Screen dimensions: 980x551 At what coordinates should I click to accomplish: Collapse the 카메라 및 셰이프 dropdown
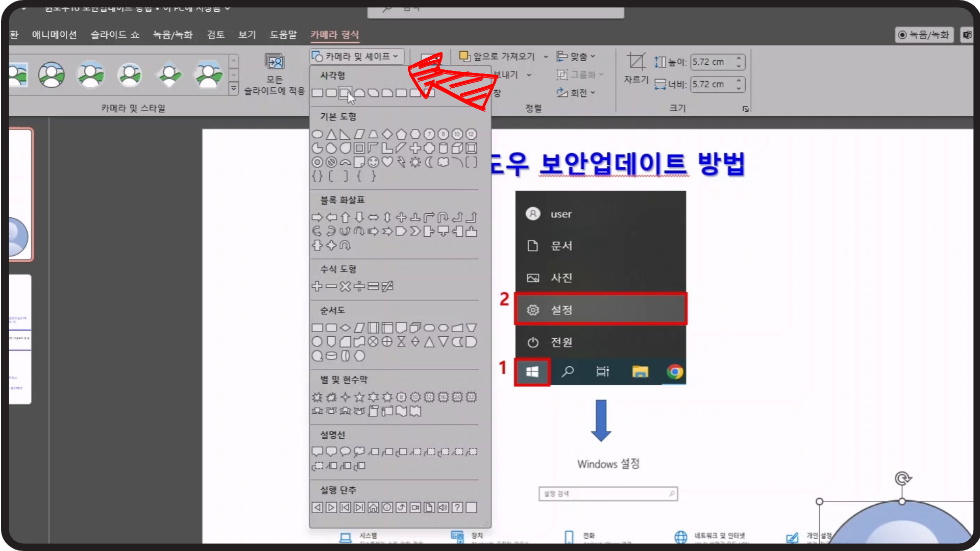[356, 56]
